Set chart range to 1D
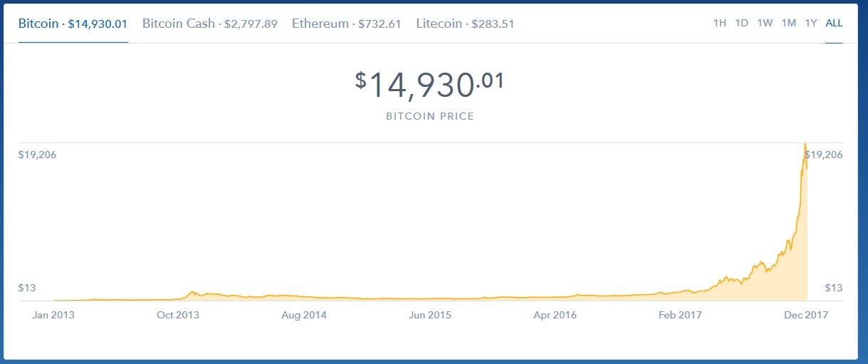The height and width of the screenshot is (364, 868). coord(741,23)
